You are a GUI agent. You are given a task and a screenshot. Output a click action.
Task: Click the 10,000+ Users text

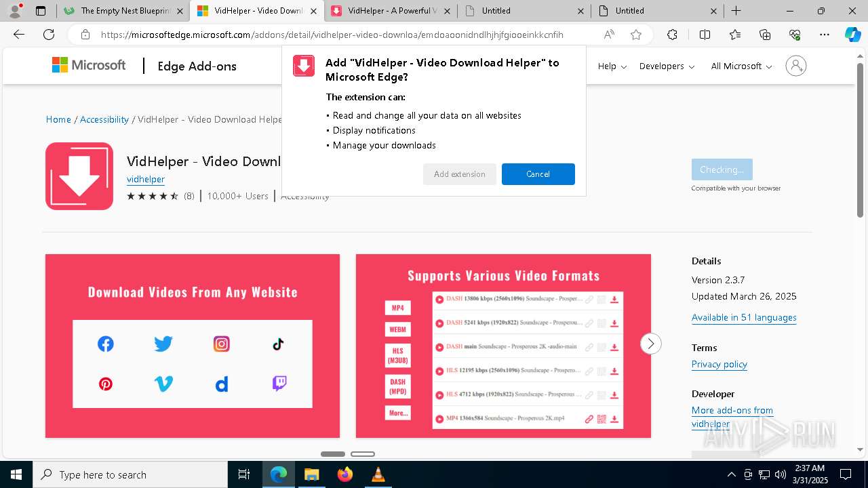(237, 196)
